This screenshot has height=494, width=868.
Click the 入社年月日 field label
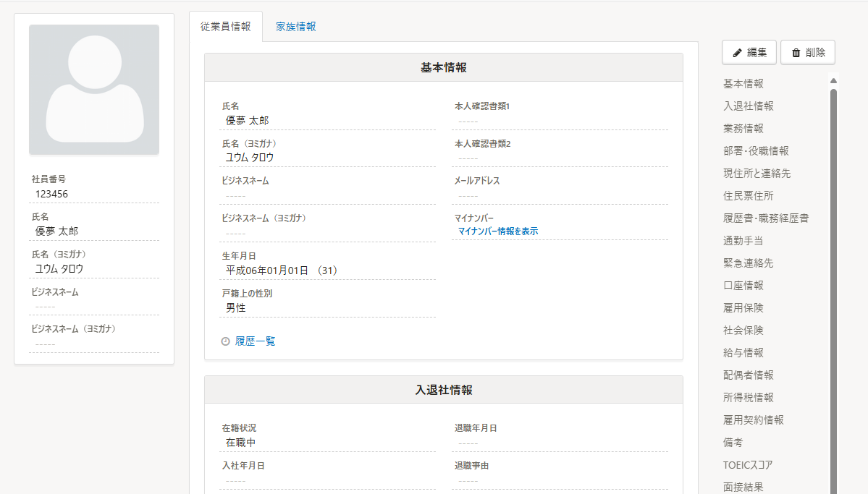[x=243, y=466]
